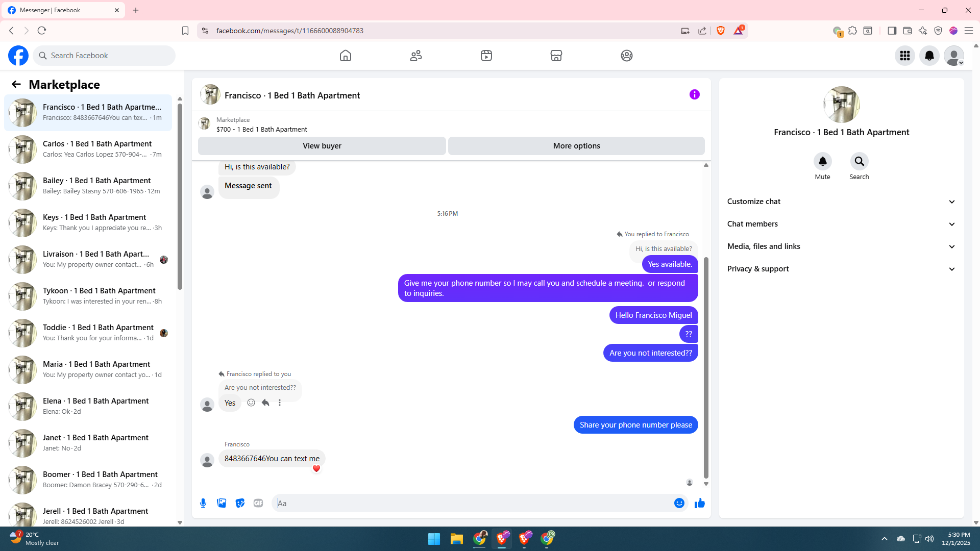Image resolution: width=980 pixels, height=551 pixels.
Task: Open the Marketplace tab in top navigation
Action: click(x=556, y=56)
